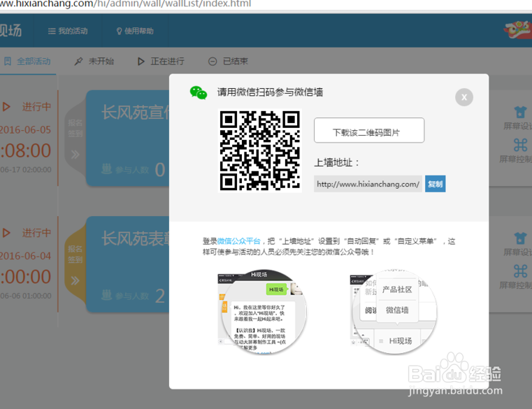
Task: Click the lightbulb icon beside 使用帮助
Action: (119, 31)
